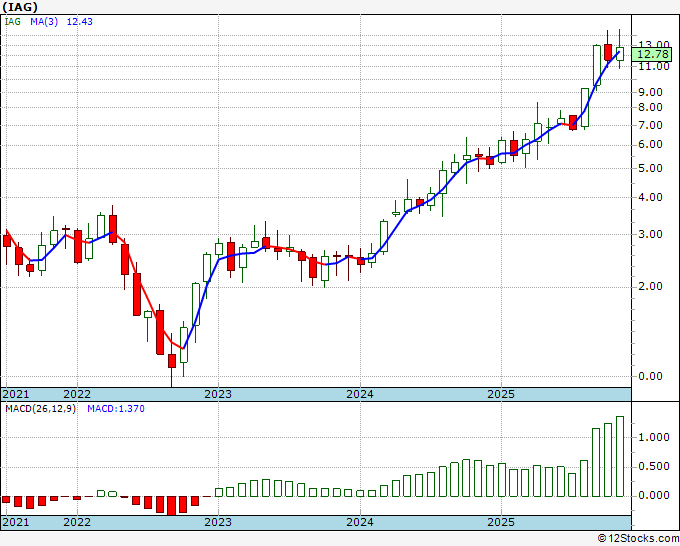Click the 5.00 price axis label
This screenshot has width=680, height=546.
pyautogui.click(x=651, y=168)
